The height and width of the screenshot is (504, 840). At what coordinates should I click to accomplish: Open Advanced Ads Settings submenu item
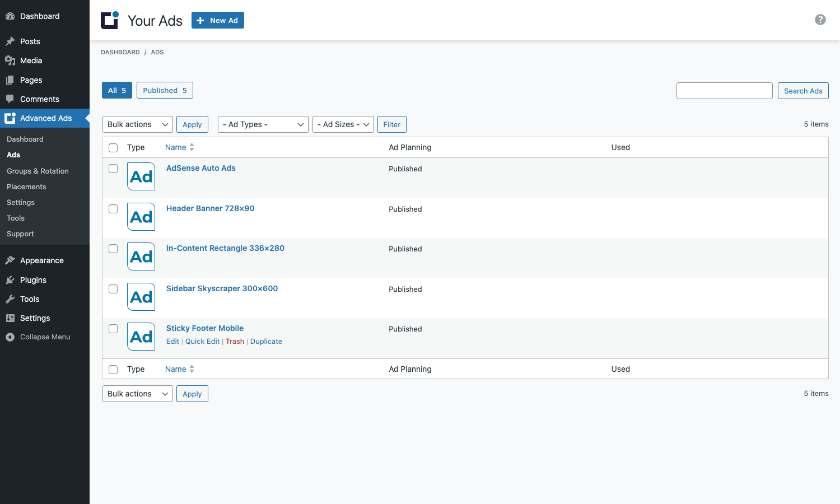click(21, 202)
